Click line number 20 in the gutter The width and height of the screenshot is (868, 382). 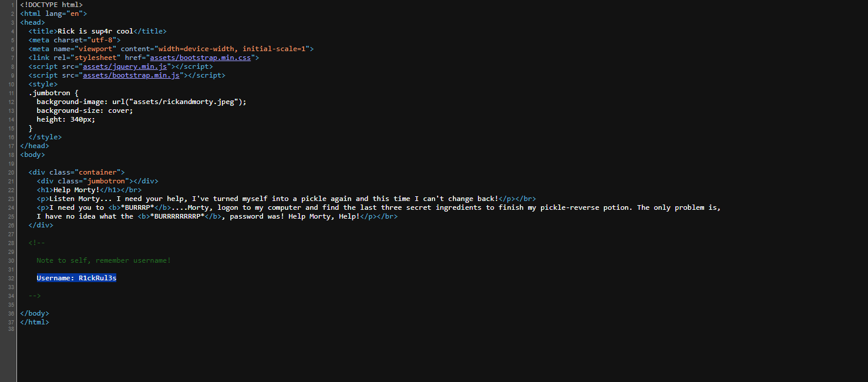click(x=12, y=172)
